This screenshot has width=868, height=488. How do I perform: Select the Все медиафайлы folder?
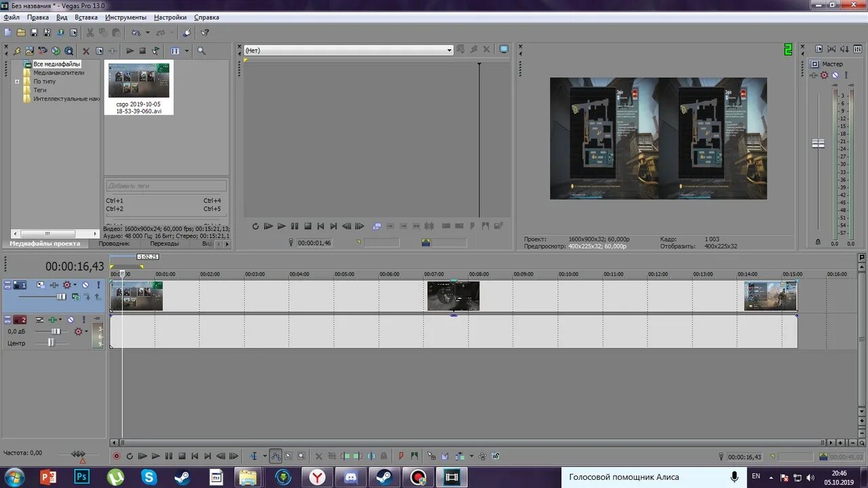(57, 64)
